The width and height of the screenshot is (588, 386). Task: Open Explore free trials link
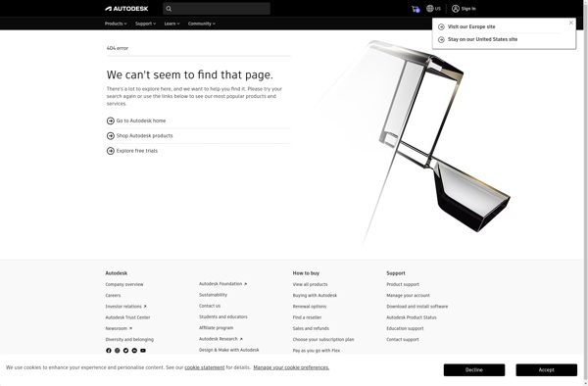coord(137,151)
